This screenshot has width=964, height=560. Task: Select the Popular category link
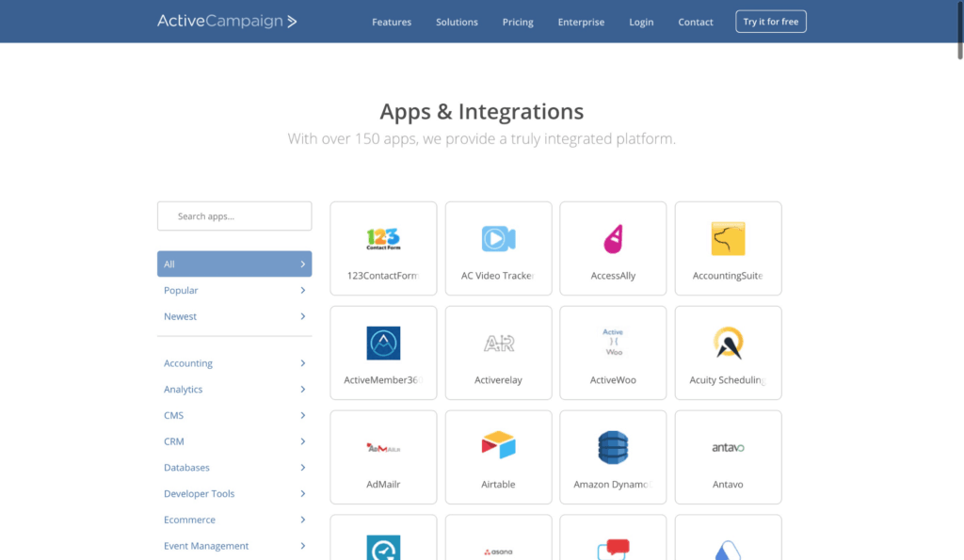coord(181,290)
